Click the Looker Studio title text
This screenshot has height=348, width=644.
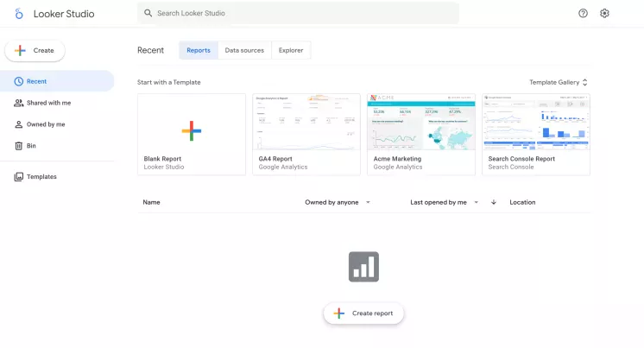pyautogui.click(x=64, y=14)
